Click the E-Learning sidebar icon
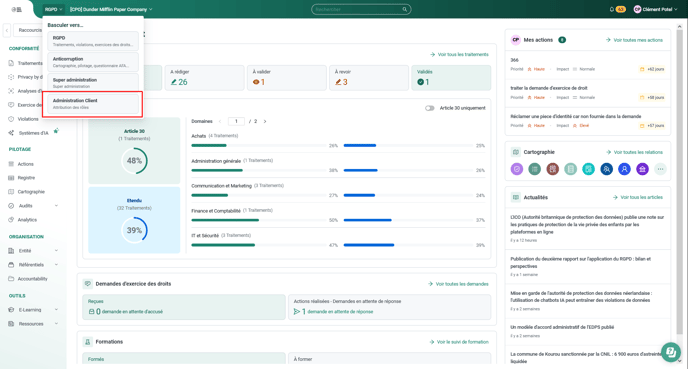688x369 pixels. [11, 310]
